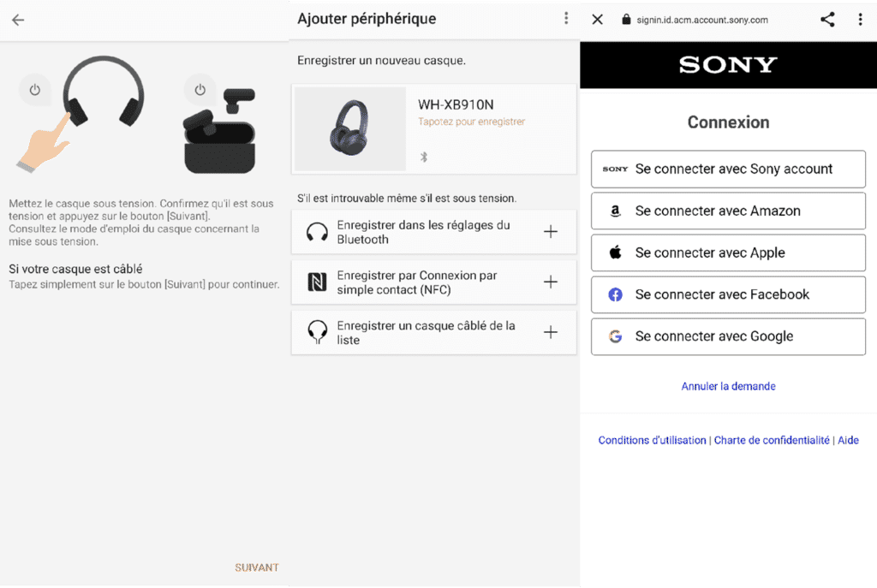Open the three-dot menu in Ajouter périphérique
The image size is (877, 588).
pyautogui.click(x=566, y=19)
